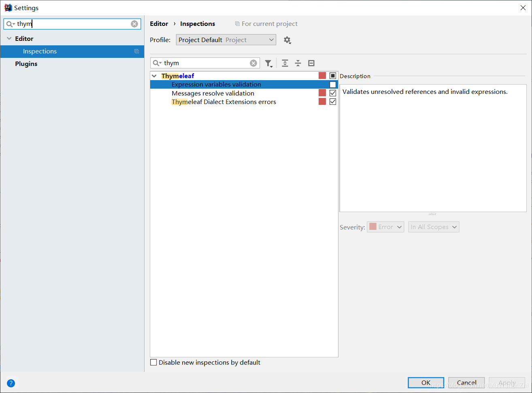The width and height of the screenshot is (532, 393).
Task: Enable Expression variables validation checkbox
Action: tap(333, 85)
